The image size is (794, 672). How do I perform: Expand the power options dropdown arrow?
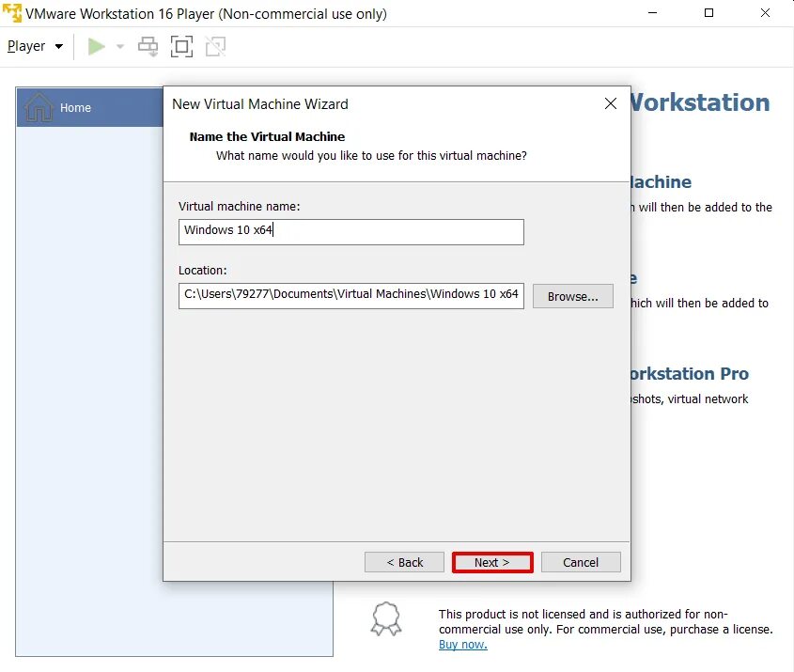120,47
